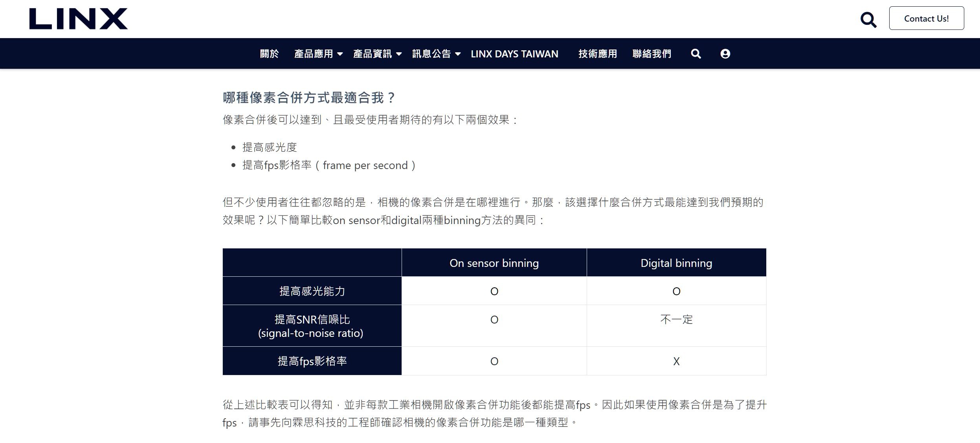Click the search icon in the navy navigation bar
The image size is (980, 443).
click(696, 54)
